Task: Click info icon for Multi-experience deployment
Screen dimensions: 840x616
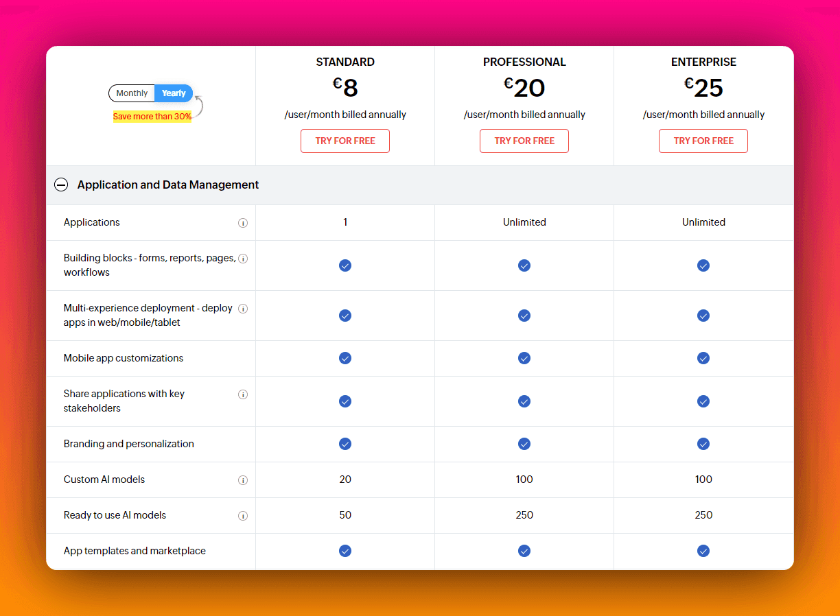Action: pos(242,309)
